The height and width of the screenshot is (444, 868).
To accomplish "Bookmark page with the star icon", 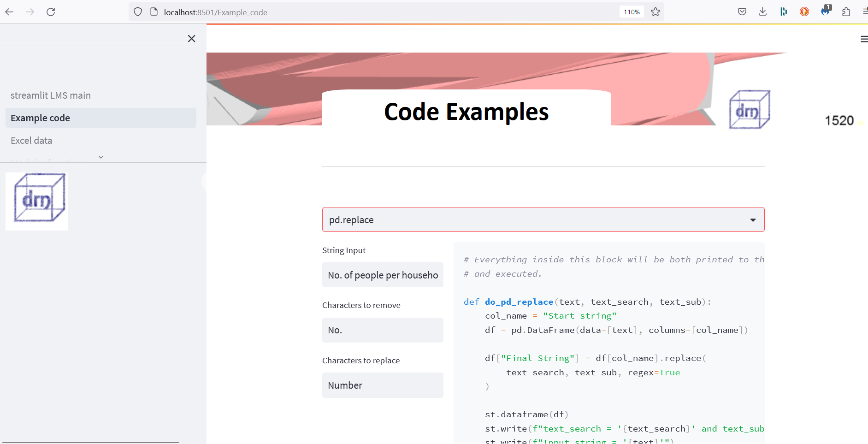I will pyautogui.click(x=655, y=12).
